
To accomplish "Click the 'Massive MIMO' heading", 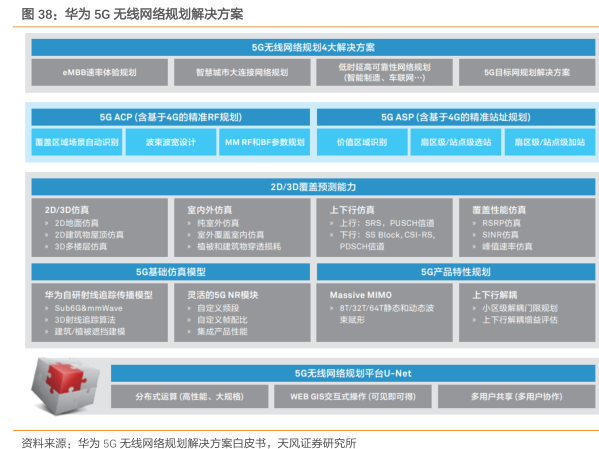I will 361,295.
